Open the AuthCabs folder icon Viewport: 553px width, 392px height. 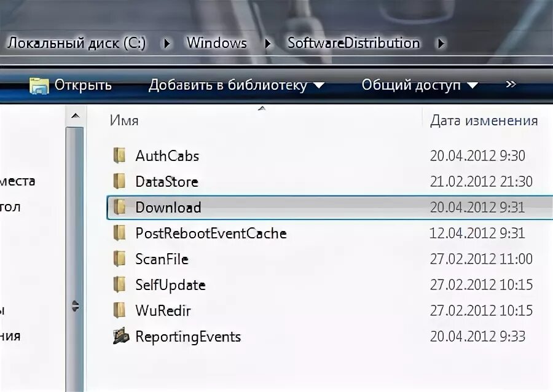[x=120, y=155]
